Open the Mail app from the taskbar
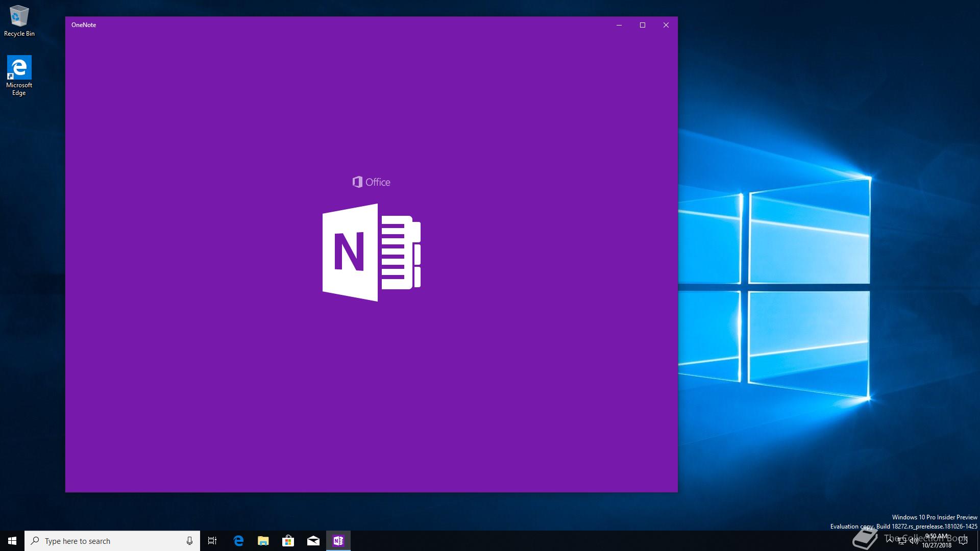980x551 pixels. [313, 541]
